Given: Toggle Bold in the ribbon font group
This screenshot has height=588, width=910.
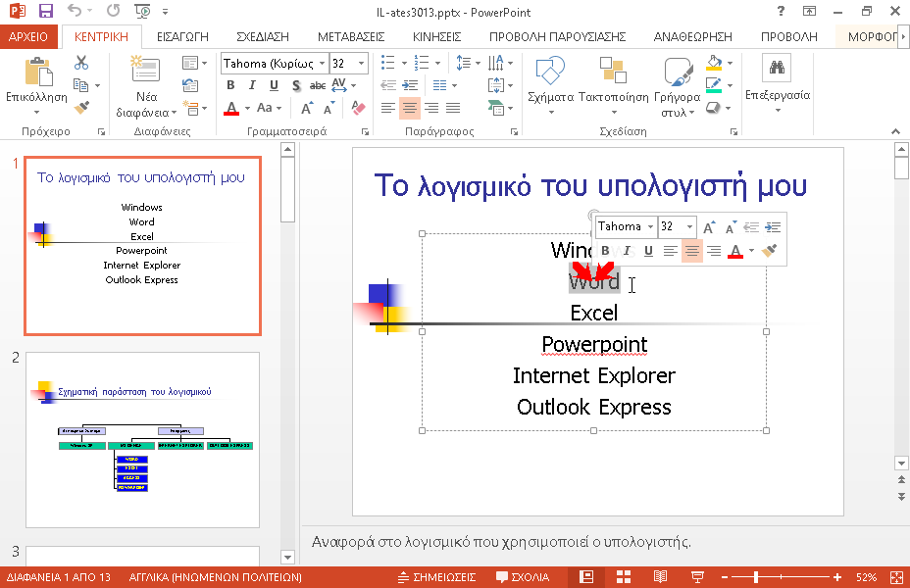Looking at the screenshot, I should [231, 86].
